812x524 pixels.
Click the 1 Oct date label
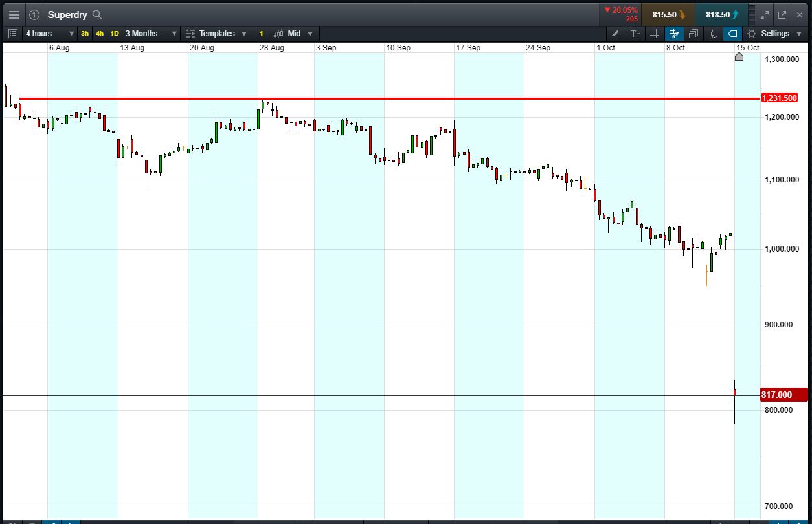click(x=606, y=48)
